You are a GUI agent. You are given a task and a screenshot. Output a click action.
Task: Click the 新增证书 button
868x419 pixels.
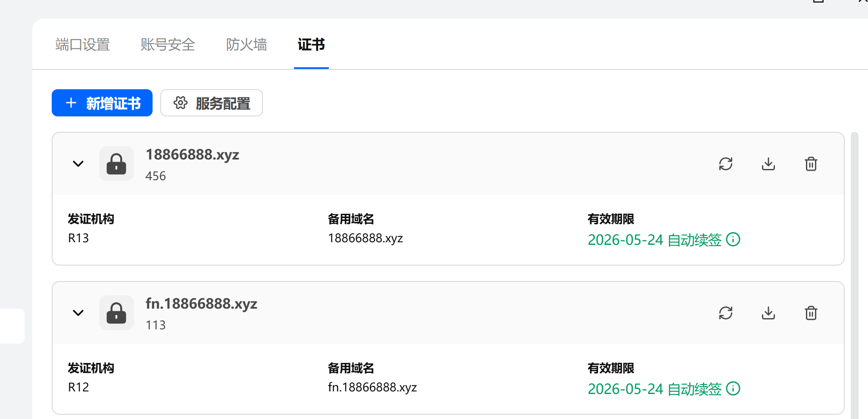click(102, 103)
